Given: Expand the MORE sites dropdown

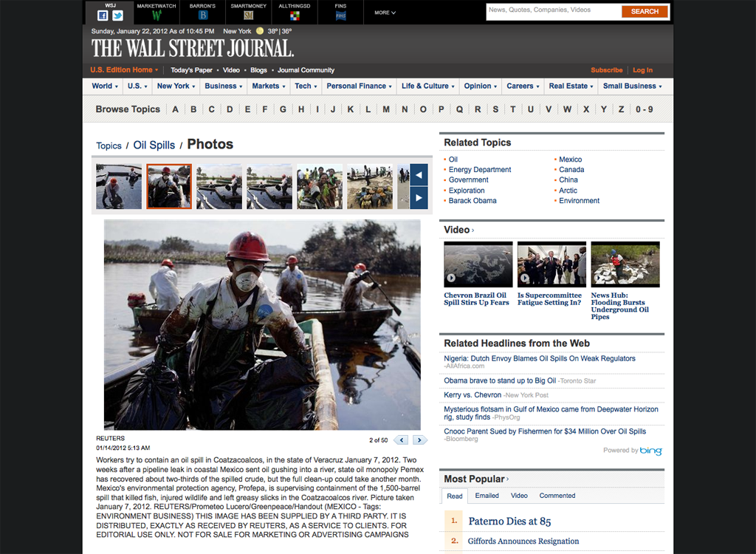Looking at the screenshot, I should click(x=385, y=13).
